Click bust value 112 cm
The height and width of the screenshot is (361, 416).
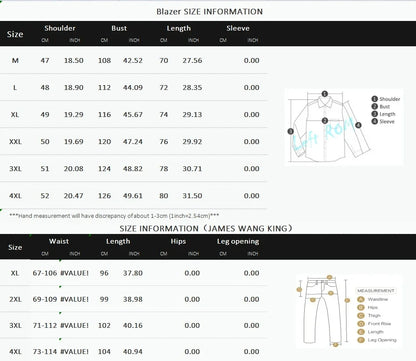coord(104,87)
